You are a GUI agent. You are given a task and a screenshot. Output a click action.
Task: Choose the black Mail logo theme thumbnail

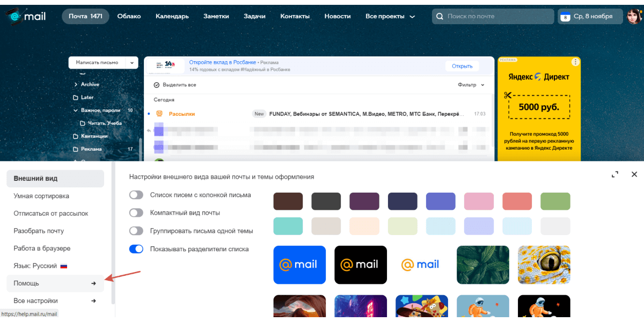(361, 265)
